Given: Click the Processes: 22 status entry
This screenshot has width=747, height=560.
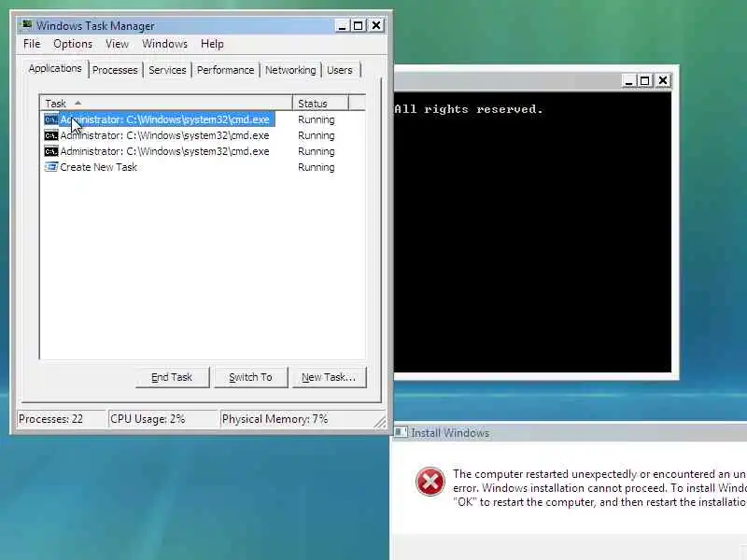Looking at the screenshot, I should pyautogui.click(x=61, y=419).
